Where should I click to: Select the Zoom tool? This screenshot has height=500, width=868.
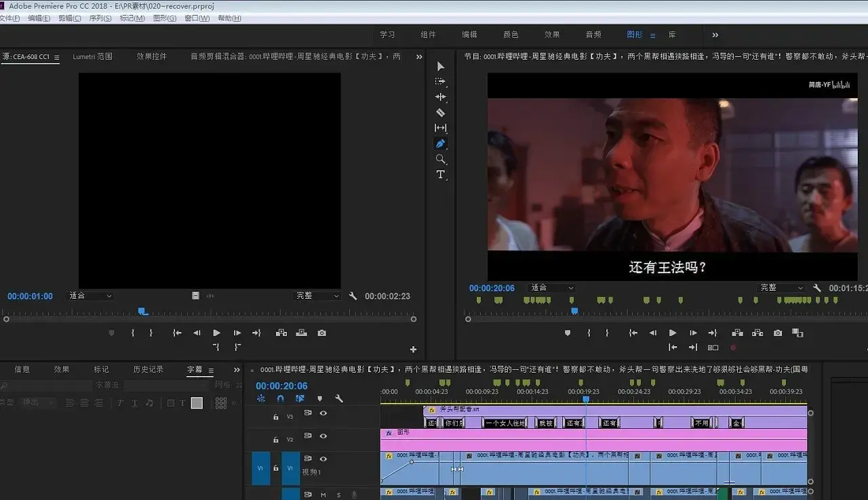(x=441, y=159)
